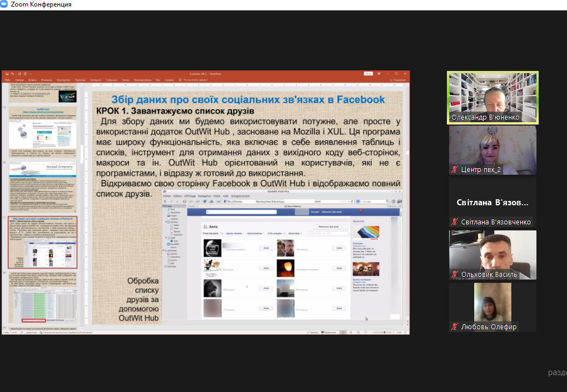Open the Конструктор ribbon tab
Screen dimensions: 567x392
tap(63, 80)
